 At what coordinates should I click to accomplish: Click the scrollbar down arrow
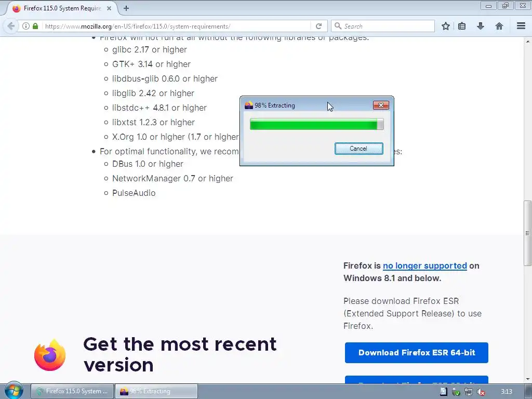(527, 379)
